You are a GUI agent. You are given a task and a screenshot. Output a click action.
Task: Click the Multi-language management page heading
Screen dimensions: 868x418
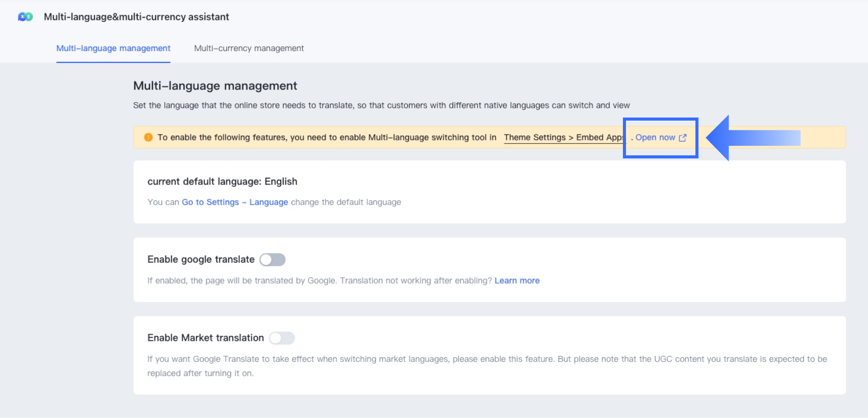(x=215, y=86)
